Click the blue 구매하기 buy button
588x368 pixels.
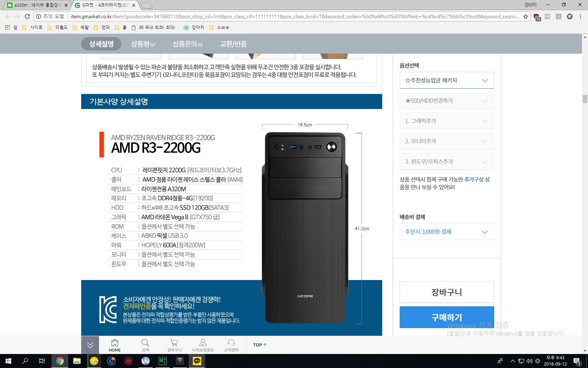point(447,317)
